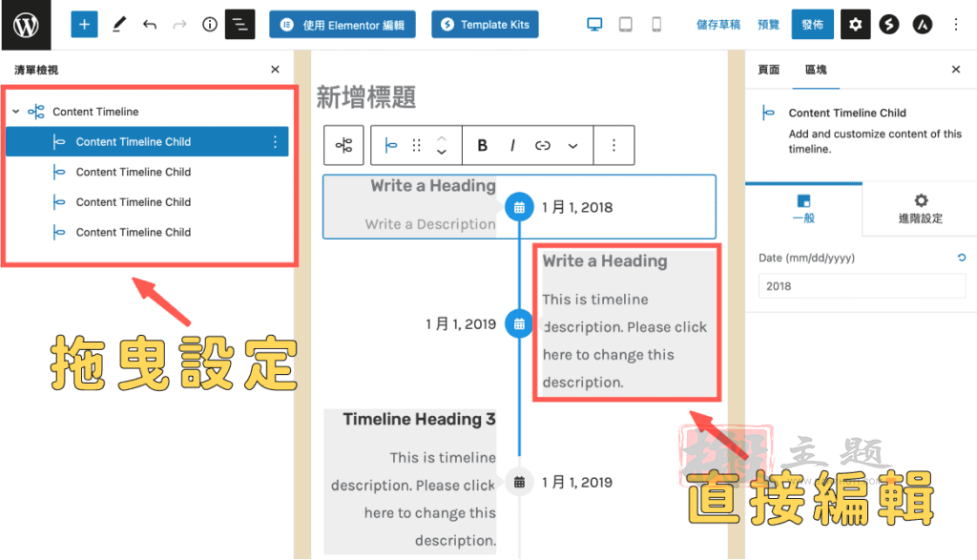Open the 進階設定 advanced tab
Screen dimensions: 977x560
point(921,209)
